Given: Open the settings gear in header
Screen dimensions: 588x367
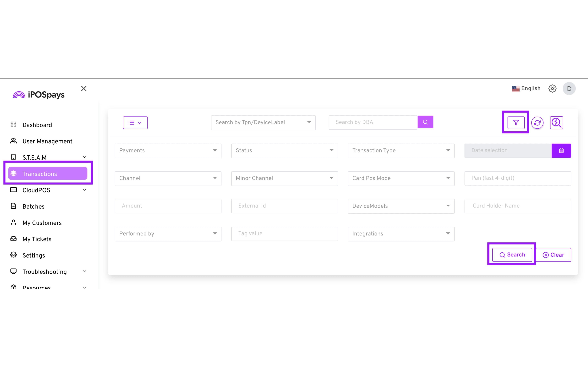Looking at the screenshot, I should point(552,89).
